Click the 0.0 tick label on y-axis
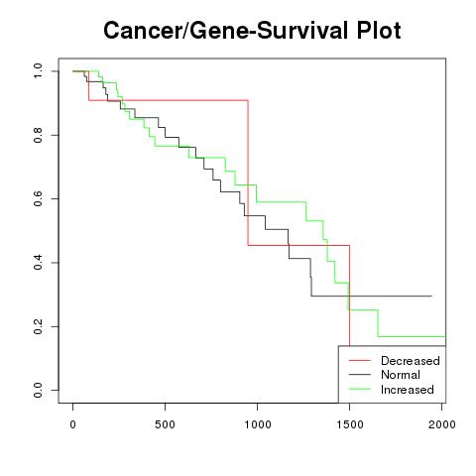 point(38,390)
